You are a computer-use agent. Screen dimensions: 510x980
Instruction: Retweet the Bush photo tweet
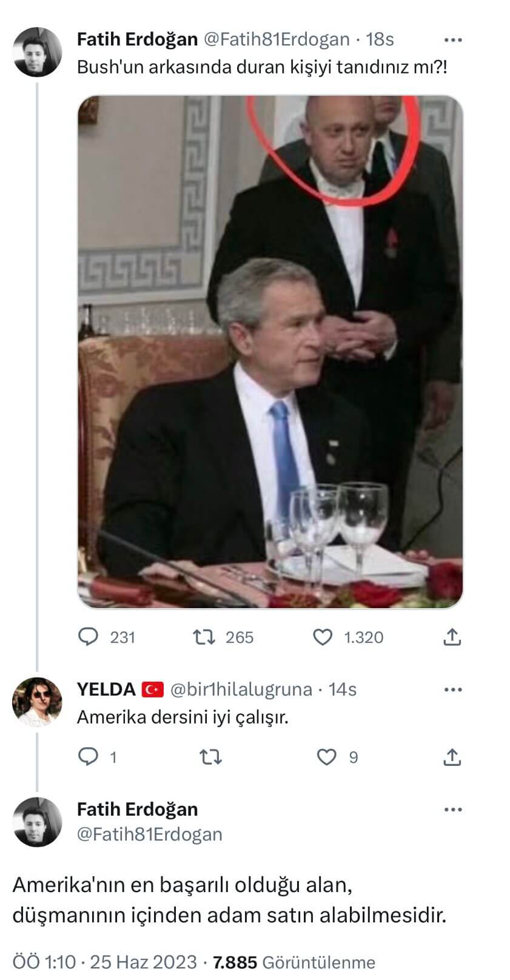coord(203,637)
